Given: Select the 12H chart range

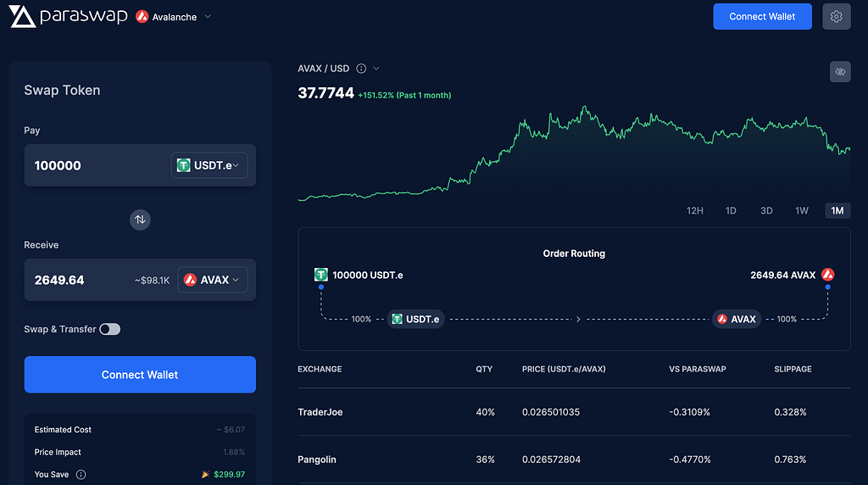Looking at the screenshot, I should pos(695,210).
